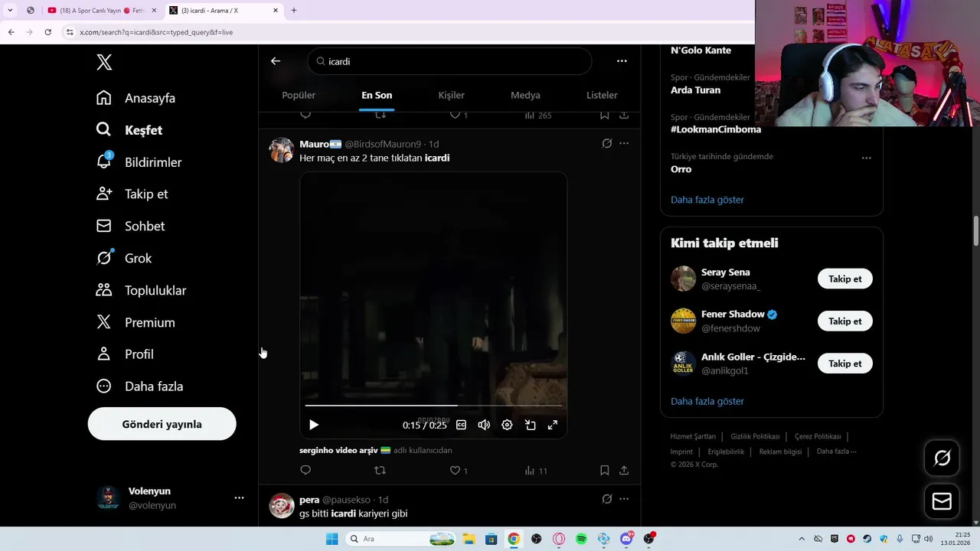The image size is (980, 551).
Task: Open Bildirimler notifications
Action: (x=139, y=162)
